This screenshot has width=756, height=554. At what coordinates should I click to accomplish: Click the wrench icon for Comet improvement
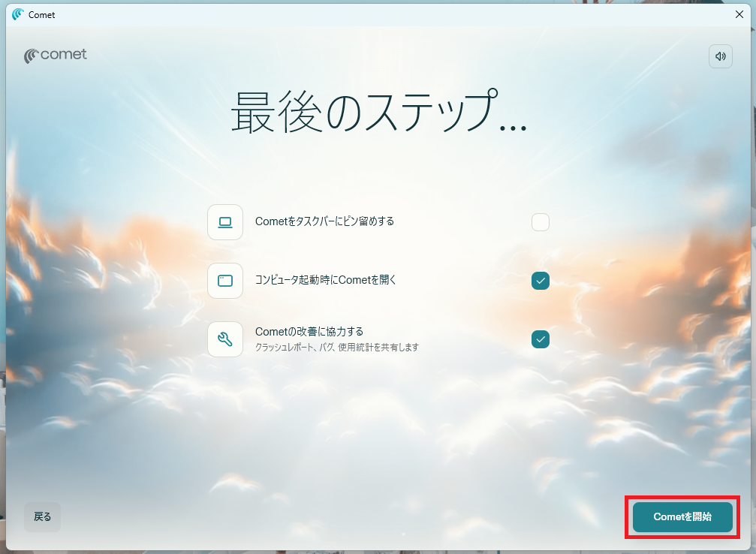(x=225, y=339)
